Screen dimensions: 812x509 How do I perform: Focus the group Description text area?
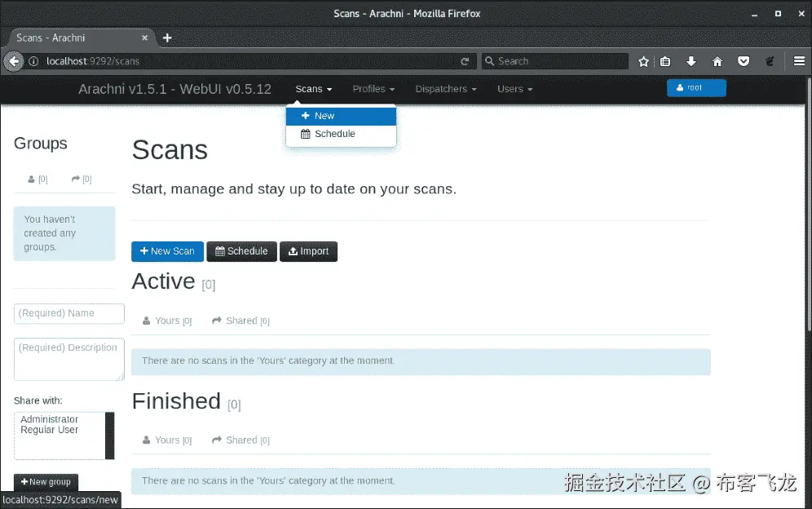point(68,359)
